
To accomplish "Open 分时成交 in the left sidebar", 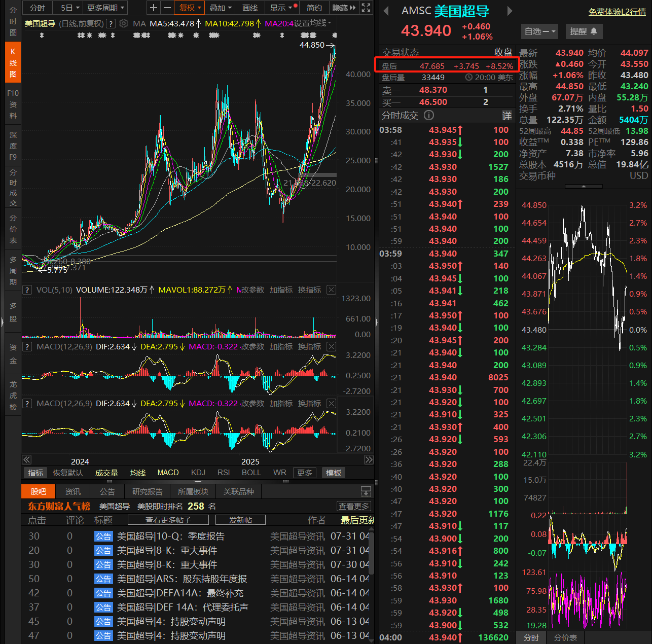I will [13, 188].
